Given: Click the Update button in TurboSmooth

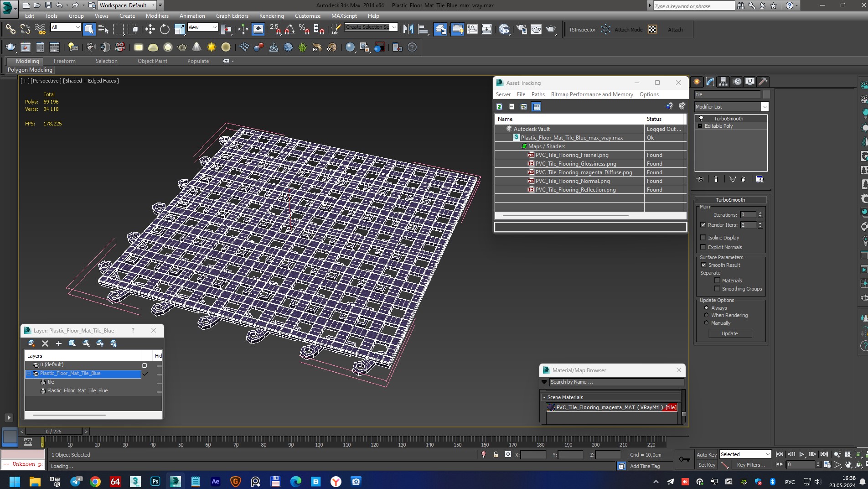Looking at the screenshot, I should tap(729, 333).
